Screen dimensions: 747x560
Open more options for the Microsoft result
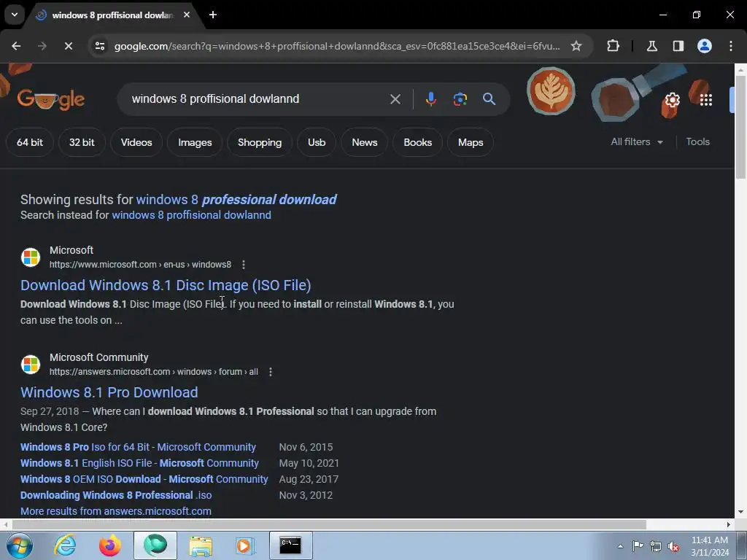click(244, 265)
